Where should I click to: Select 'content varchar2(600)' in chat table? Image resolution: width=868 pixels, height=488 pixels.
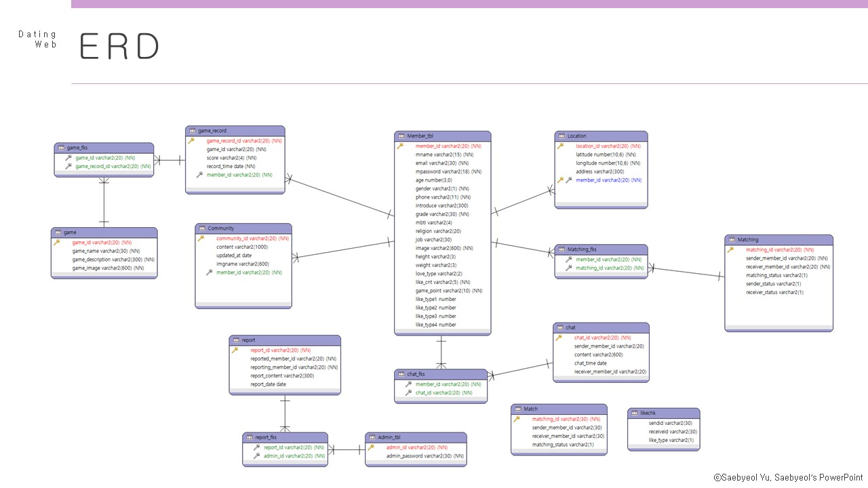click(x=599, y=354)
